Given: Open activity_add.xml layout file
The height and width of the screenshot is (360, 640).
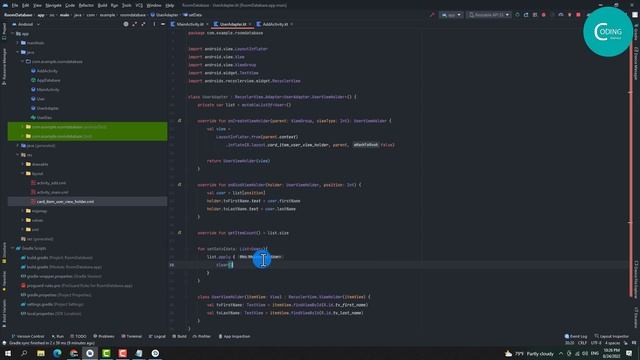Looking at the screenshot, I should pos(48,183).
